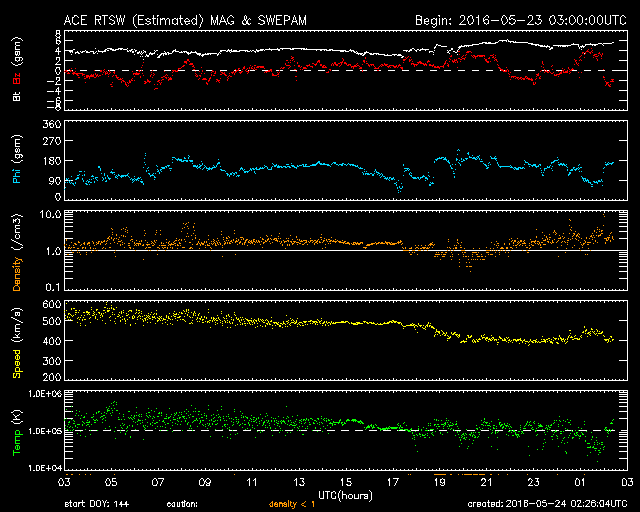
Task: Click the title ACE RTSW (Estimated) MAG & SWEPAM
Action: click(185, 20)
